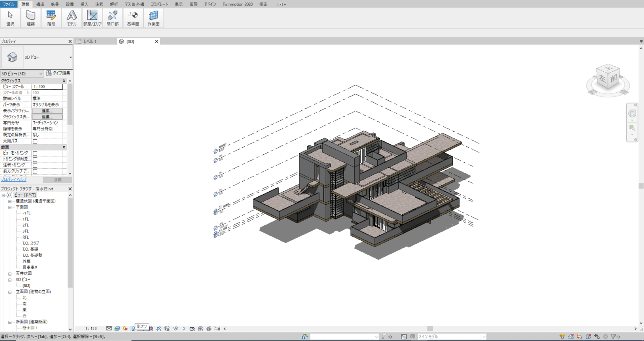The image size is (644, 341).
Task: Toggle the ビューをトリミング checkbox
Action: click(x=35, y=154)
